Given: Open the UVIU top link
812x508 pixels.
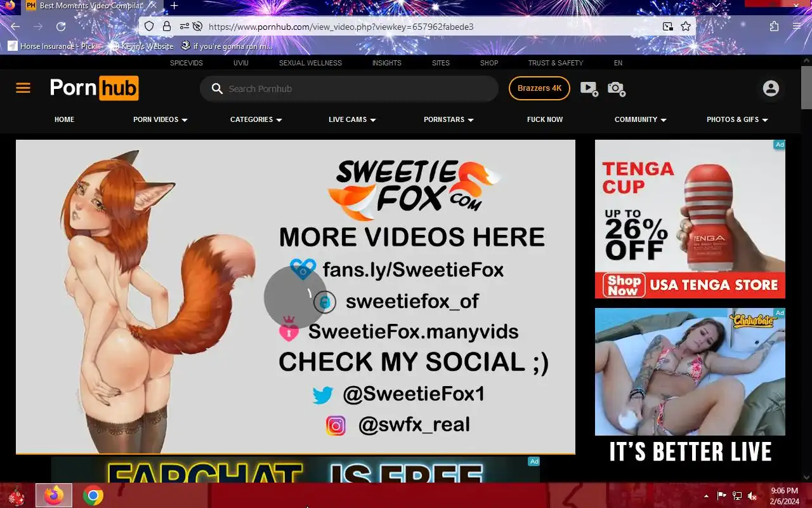Looking at the screenshot, I should (x=241, y=63).
